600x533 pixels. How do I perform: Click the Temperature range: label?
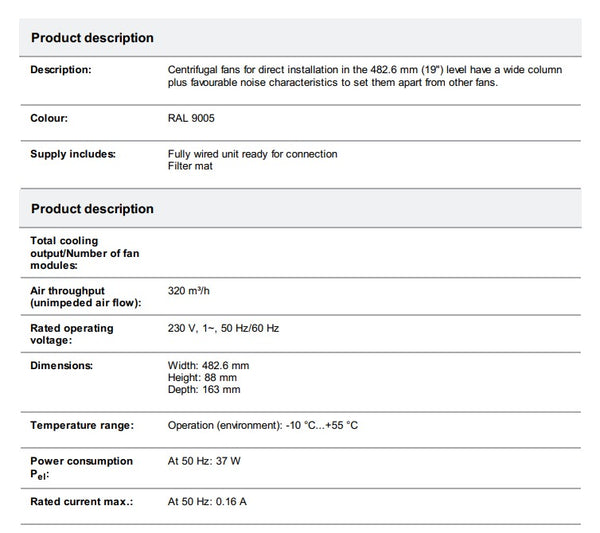pyautogui.click(x=82, y=425)
